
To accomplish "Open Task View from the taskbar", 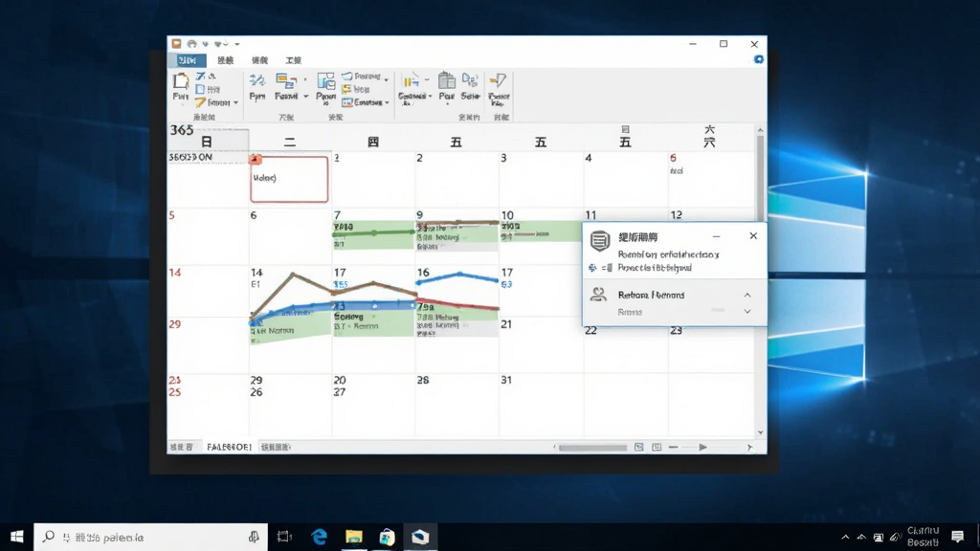I will point(284,537).
